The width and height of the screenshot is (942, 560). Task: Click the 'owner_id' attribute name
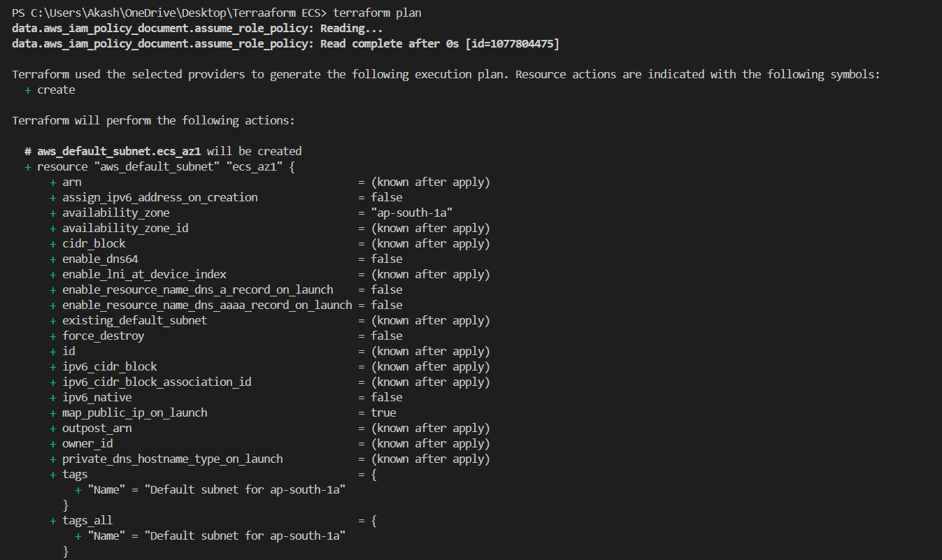click(87, 443)
